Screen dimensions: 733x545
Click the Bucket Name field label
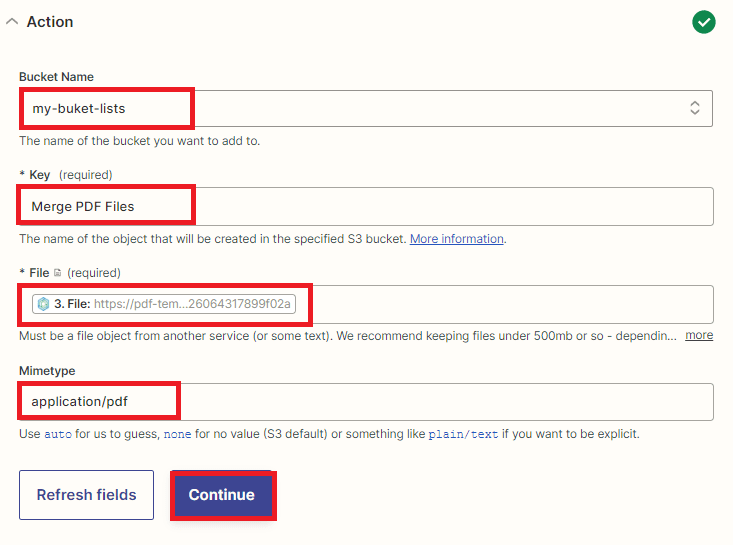point(57,77)
